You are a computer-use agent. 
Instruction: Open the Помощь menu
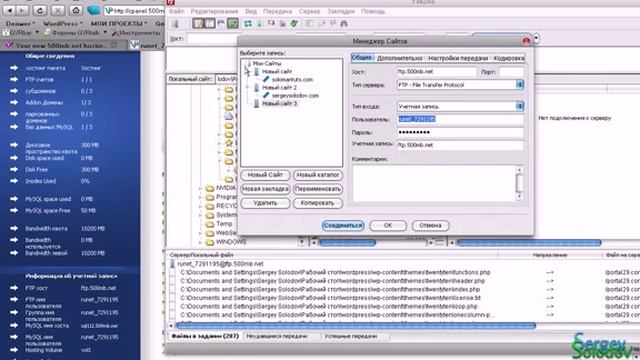[x=373, y=11]
